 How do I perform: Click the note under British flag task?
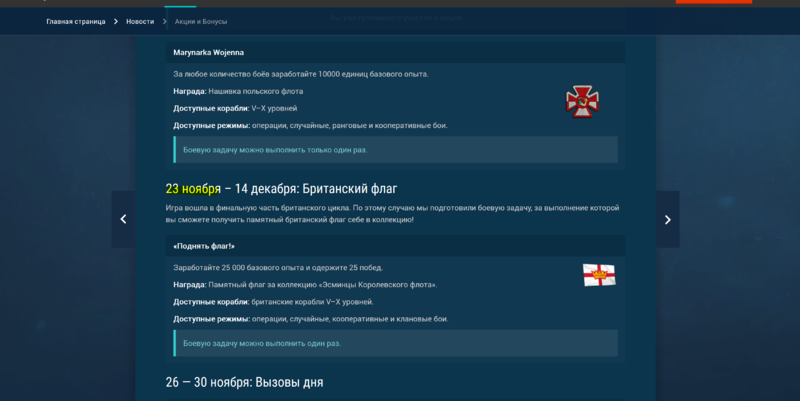tap(262, 343)
